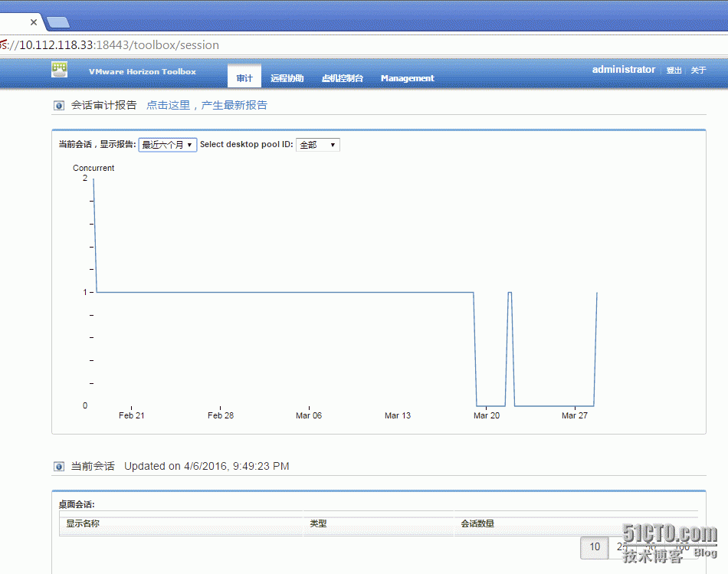
Task: Click the Feb 28 axis label
Action: [x=221, y=415]
